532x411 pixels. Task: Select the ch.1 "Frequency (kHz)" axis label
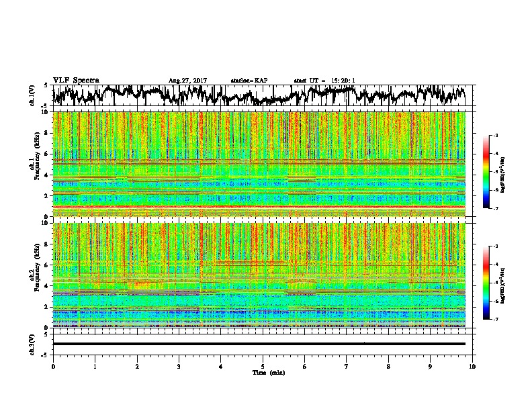coord(37,156)
